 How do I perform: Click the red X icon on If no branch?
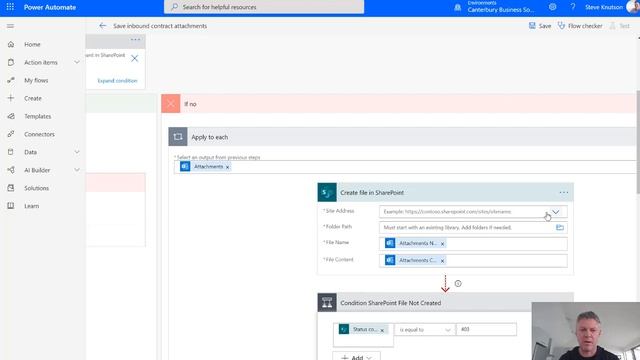pos(171,104)
